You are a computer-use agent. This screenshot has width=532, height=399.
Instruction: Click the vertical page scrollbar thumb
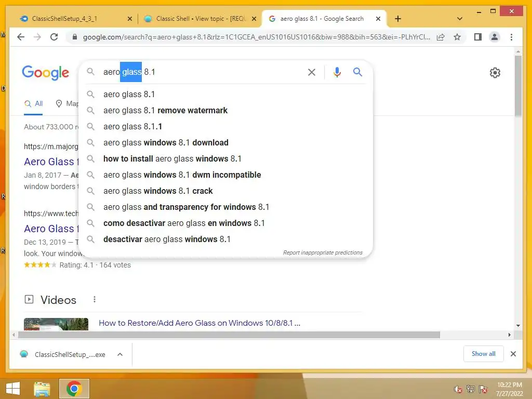point(518,86)
